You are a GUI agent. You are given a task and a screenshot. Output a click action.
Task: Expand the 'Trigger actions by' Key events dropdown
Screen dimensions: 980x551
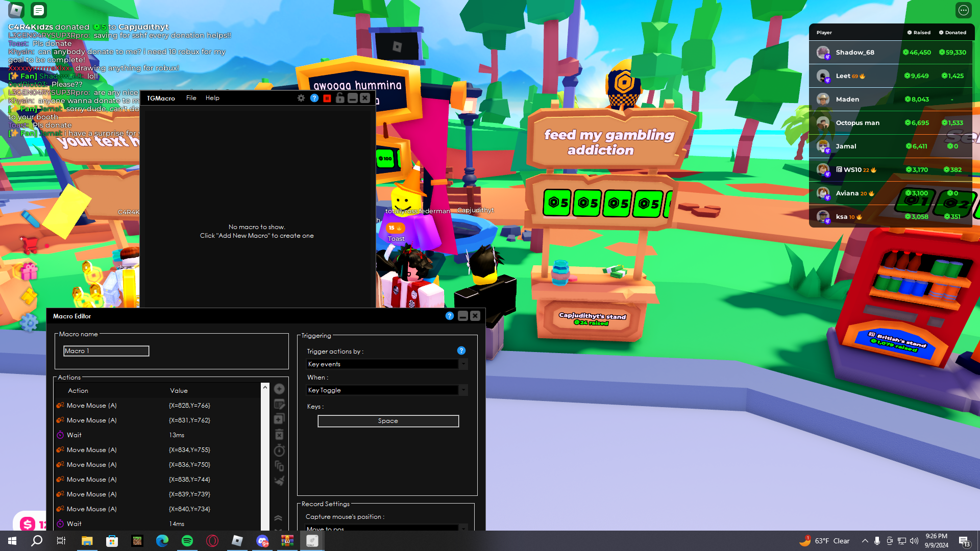(x=463, y=364)
